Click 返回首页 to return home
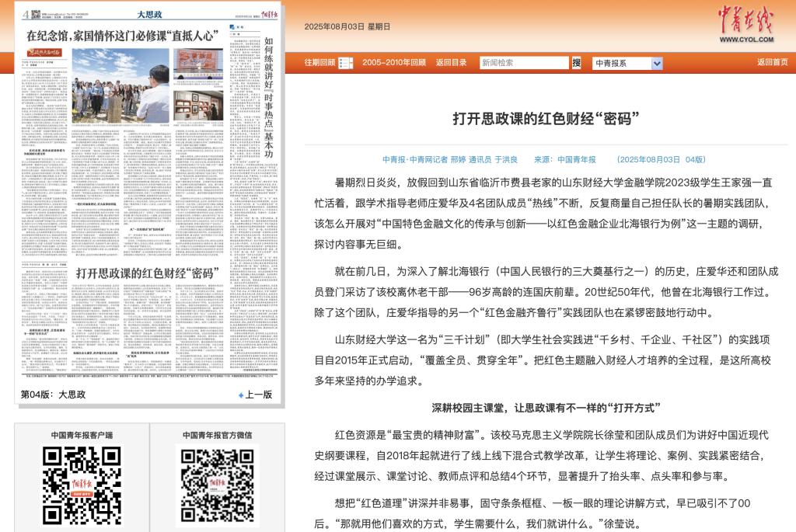 (x=773, y=62)
